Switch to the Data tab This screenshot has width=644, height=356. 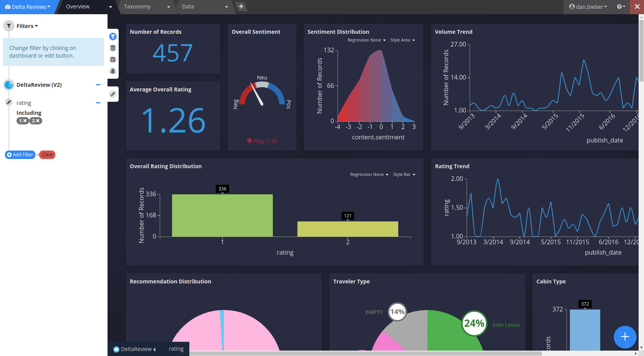click(204, 7)
